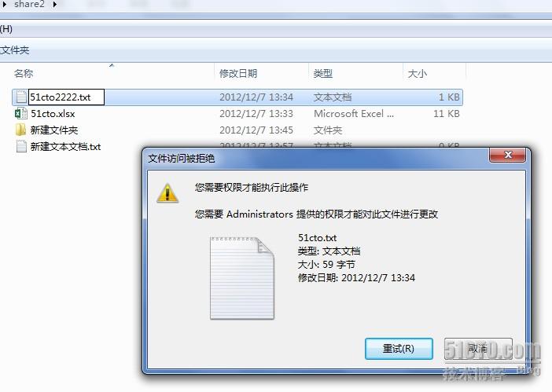Select the 51cto.xlsx file name
Image resolution: width=552 pixels, height=392 pixels.
pyautogui.click(x=53, y=114)
